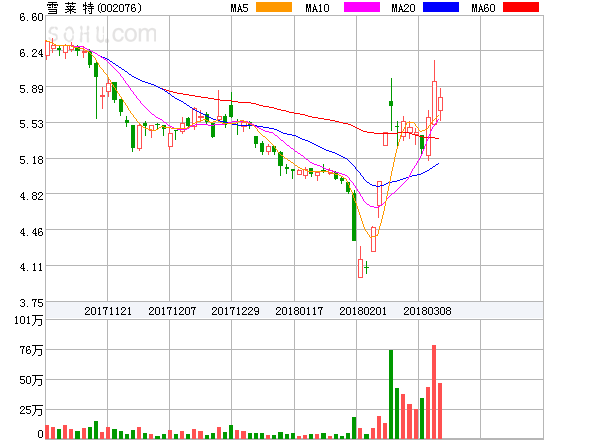This screenshot has width=600, height=440.
Task: Click the blue MA20 legend swatch
Action: coord(441,7)
